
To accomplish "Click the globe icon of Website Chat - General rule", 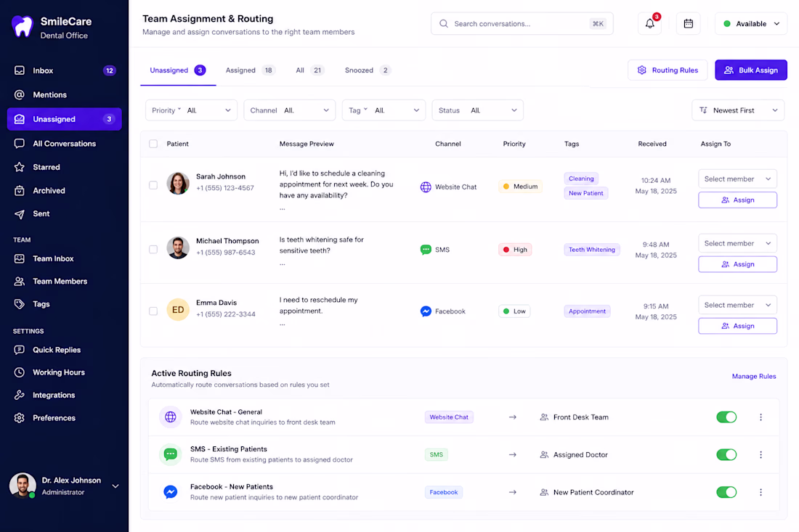I will 170,417.
